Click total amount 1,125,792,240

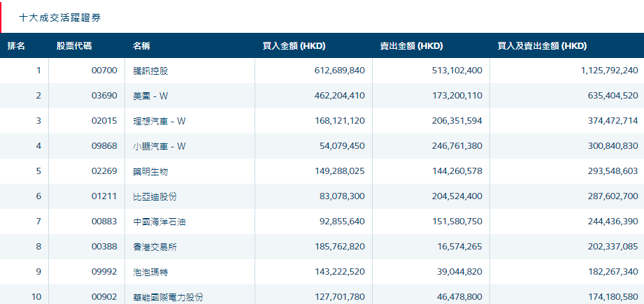tap(610, 71)
